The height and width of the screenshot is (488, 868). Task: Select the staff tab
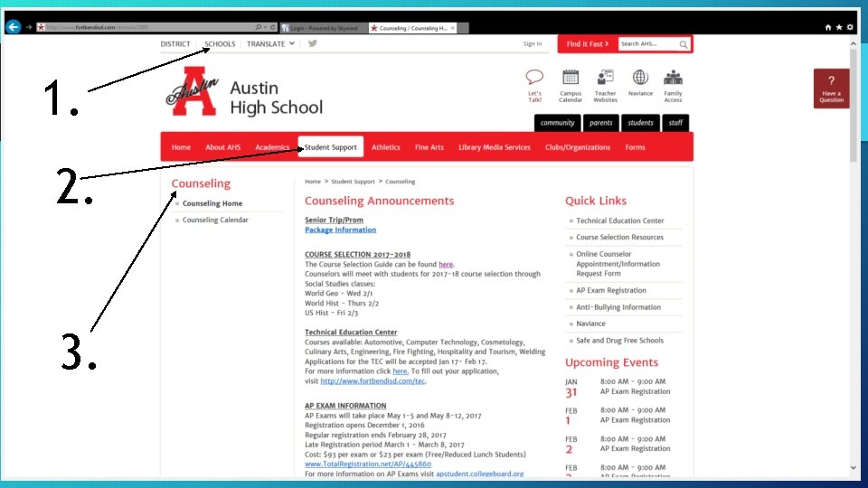[x=675, y=123]
